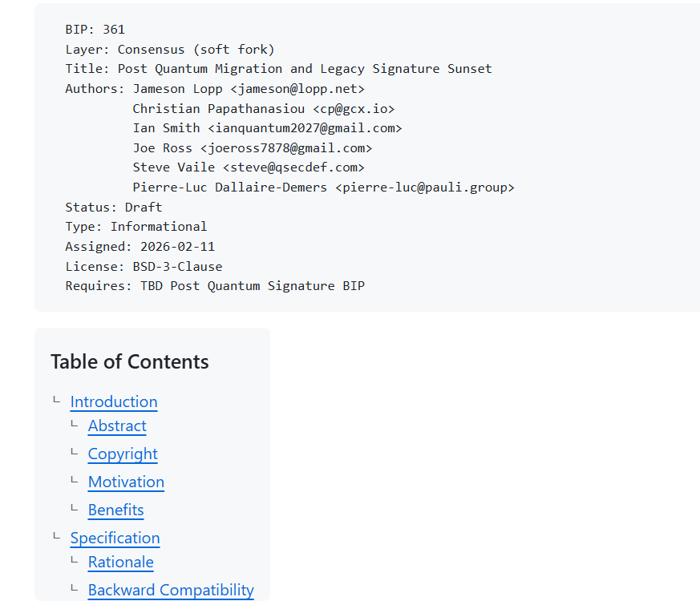The image size is (700, 609).
Task: Click the pierre-luc@pauli.group email text
Action: [x=424, y=188]
